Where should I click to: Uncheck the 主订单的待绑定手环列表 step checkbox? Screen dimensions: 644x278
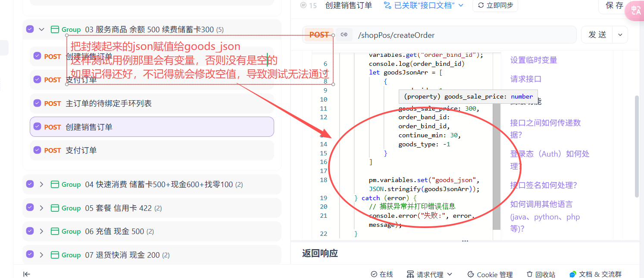pos(37,103)
